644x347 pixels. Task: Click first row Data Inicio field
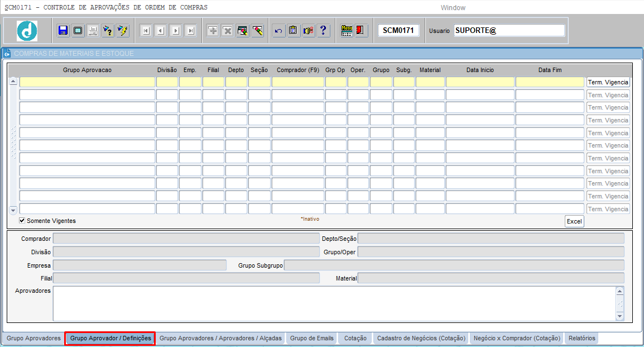tap(480, 82)
